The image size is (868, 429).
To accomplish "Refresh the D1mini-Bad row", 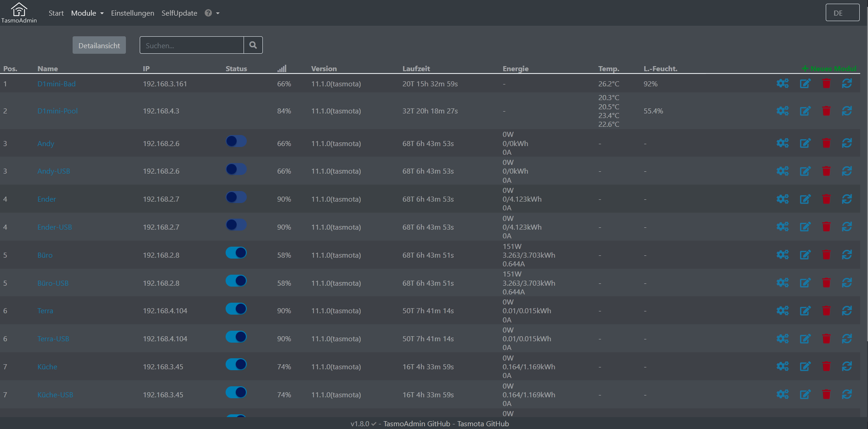I will coord(847,83).
